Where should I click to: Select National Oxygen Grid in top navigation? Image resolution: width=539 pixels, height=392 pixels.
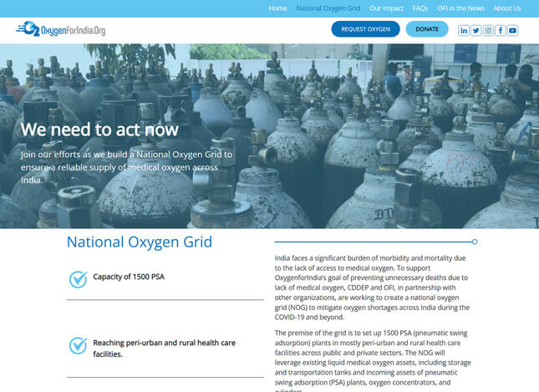[x=328, y=8]
